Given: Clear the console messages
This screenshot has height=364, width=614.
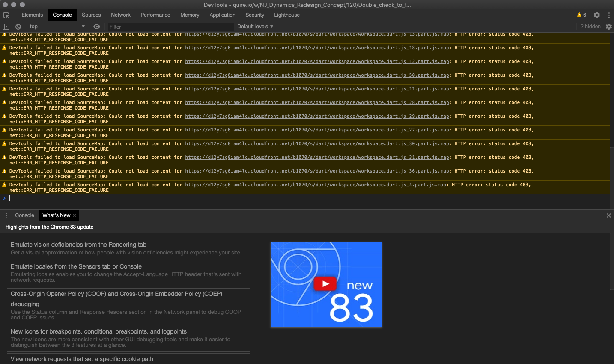Looking at the screenshot, I should click(18, 27).
